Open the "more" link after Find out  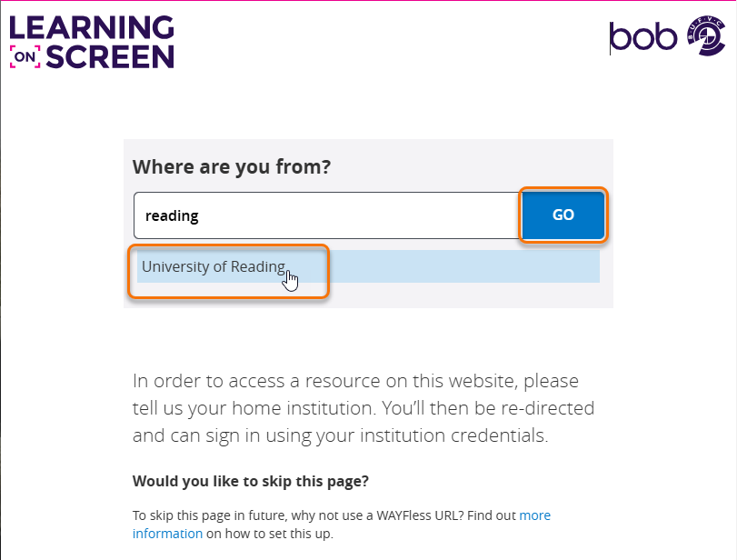534,515
